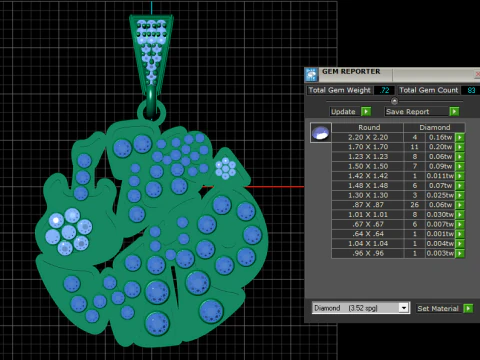The height and width of the screenshot is (360, 480).
Task: Select the .96 X .96 size cell
Action: point(368,253)
